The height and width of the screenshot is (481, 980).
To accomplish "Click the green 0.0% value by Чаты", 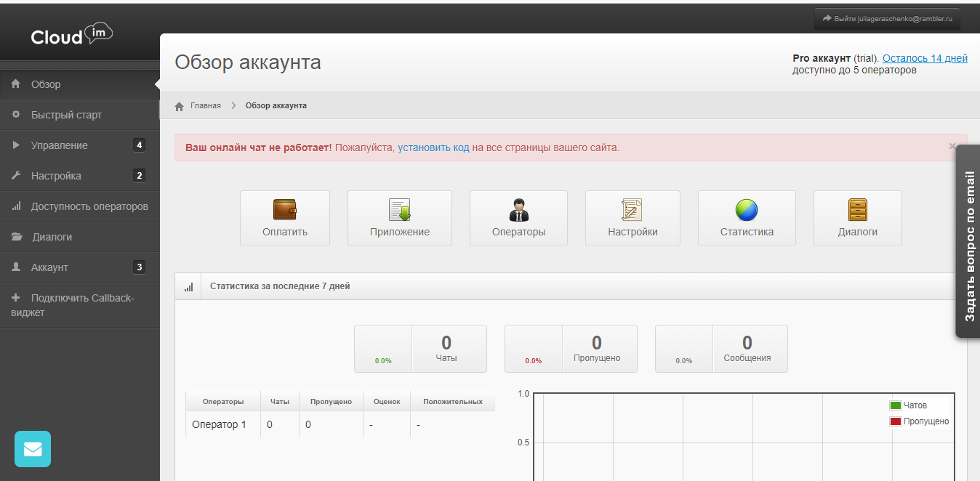I will point(383,361).
